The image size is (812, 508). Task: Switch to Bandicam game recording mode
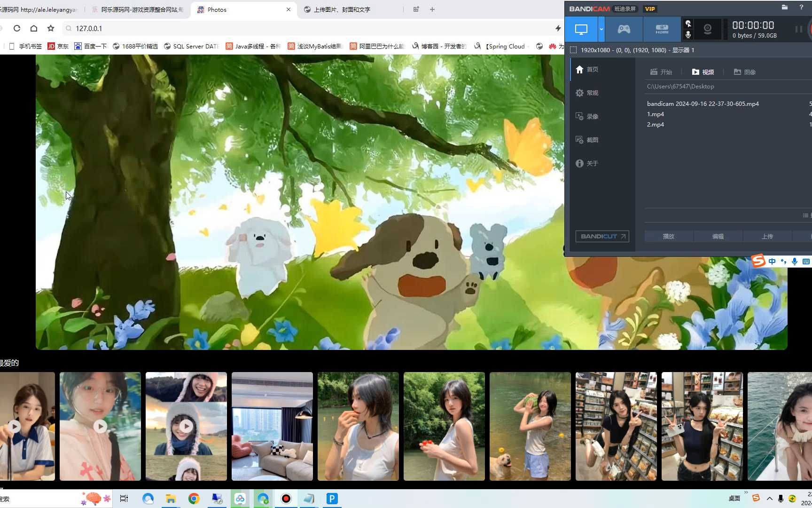624,29
